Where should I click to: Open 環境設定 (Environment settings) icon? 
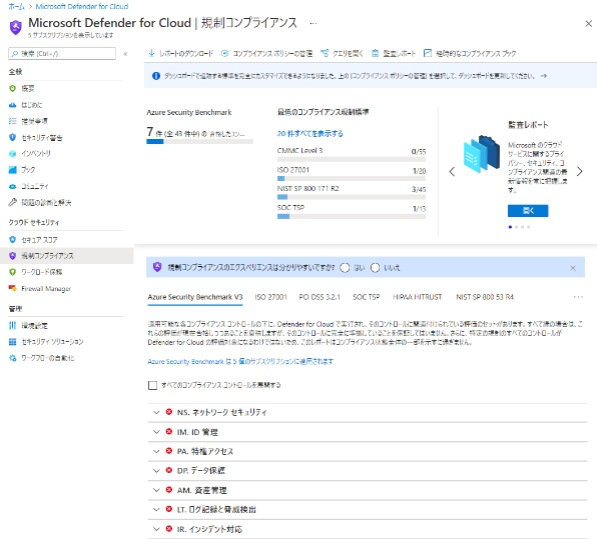pos(13,325)
